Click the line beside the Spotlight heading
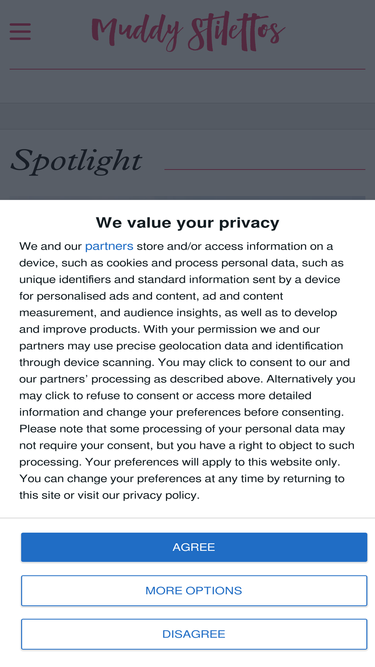Image resolution: width=375 pixels, height=667 pixels. [x=264, y=169]
